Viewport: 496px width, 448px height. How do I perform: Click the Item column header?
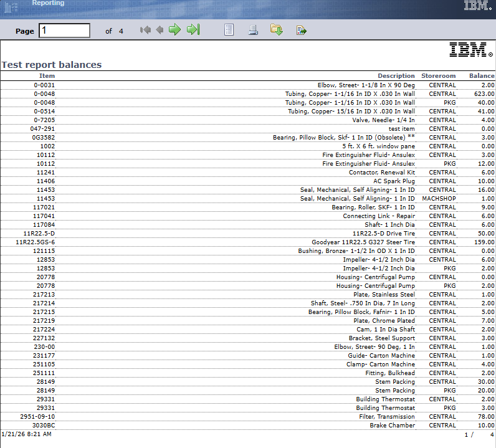pos(47,75)
